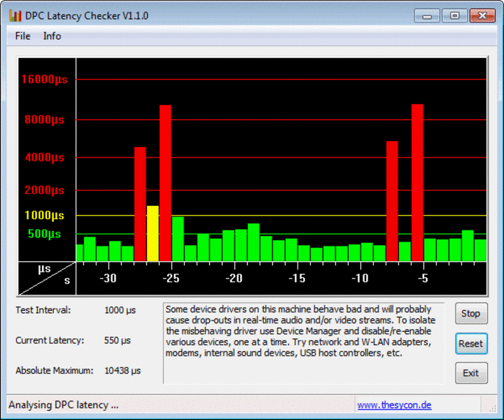Screen dimensions: 504x420
Task: Click inside the driver warning message box
Action: point(303,343)
